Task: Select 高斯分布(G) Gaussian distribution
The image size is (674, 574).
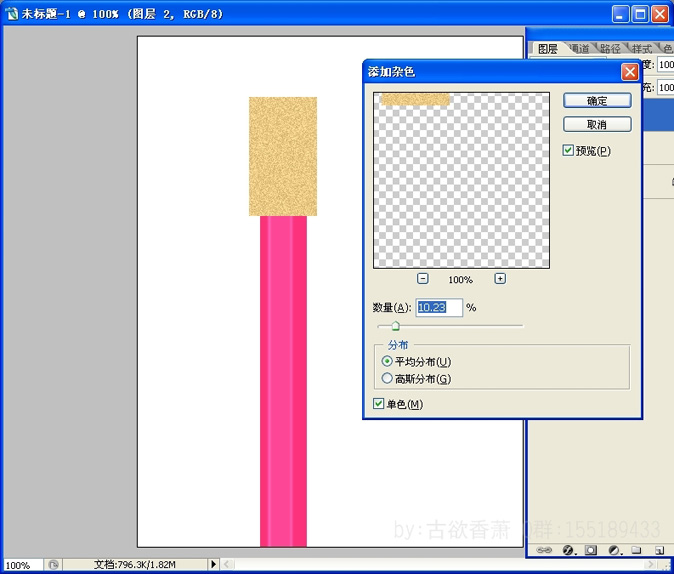Action: tap(387, 378)
